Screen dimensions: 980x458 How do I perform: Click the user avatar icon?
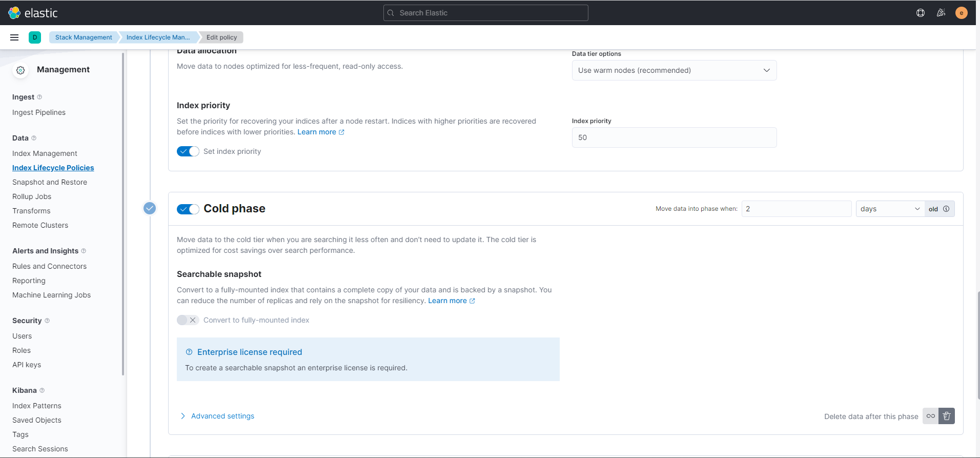(962, 13)
